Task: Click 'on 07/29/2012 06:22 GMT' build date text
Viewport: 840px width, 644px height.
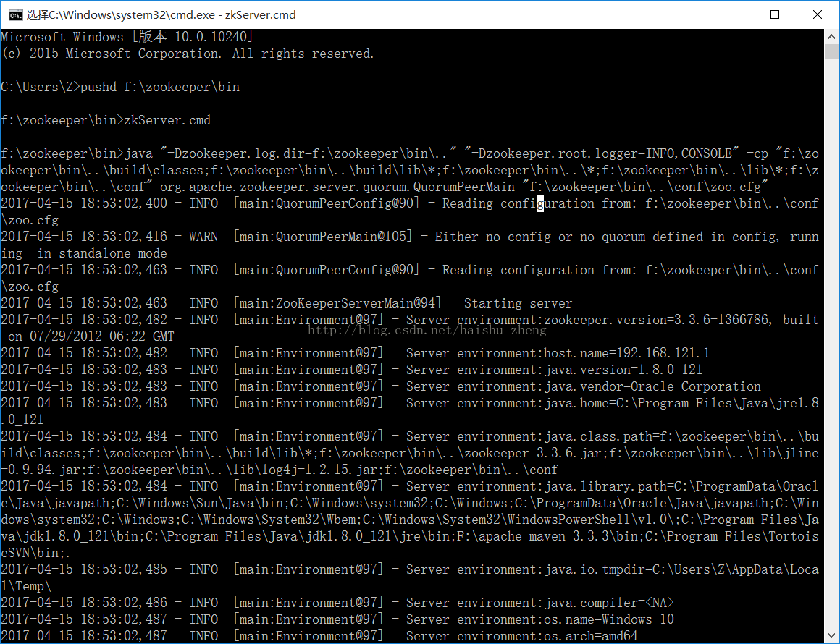Action: pos(91,336)
